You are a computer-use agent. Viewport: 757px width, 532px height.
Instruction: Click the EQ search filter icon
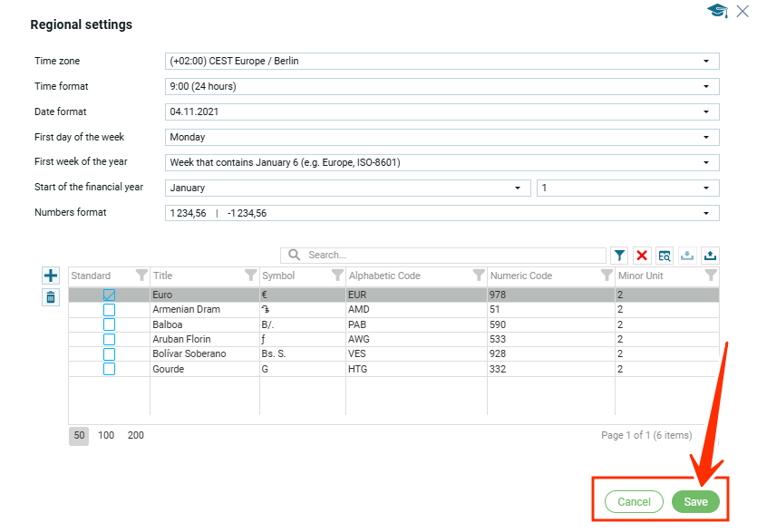coord(665,256)
